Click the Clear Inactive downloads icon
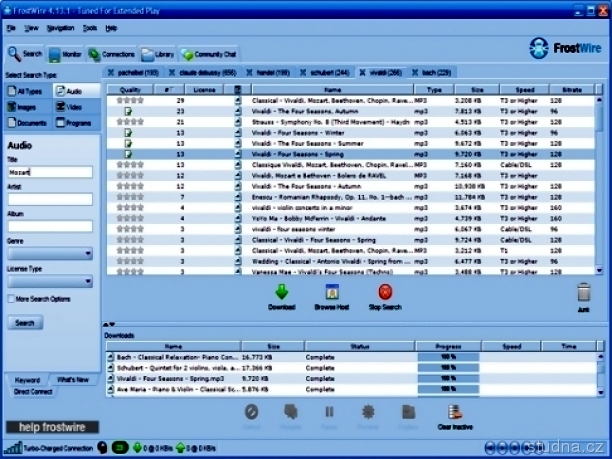The width and height of the screenshot is (612, 459). [x=455, y=412]
